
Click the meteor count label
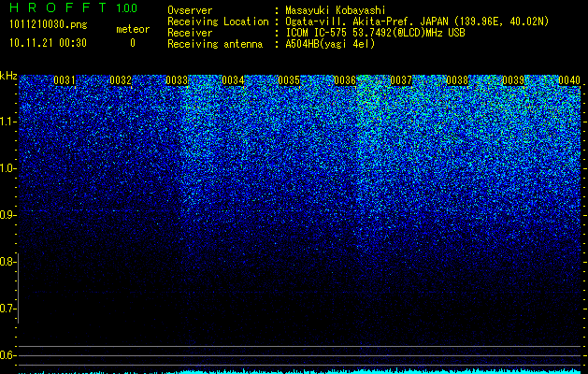pos(133,29)
